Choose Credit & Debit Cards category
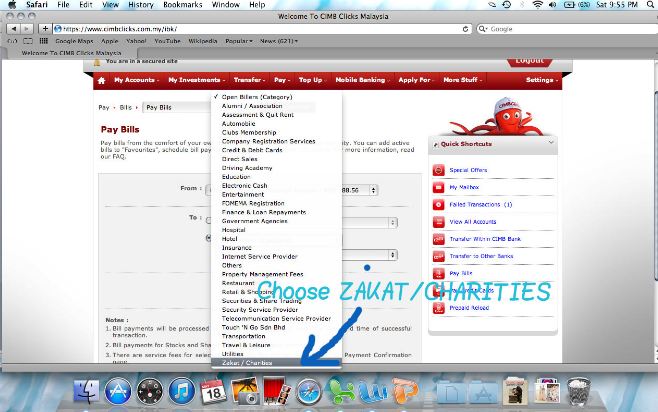 pos(277,150)
